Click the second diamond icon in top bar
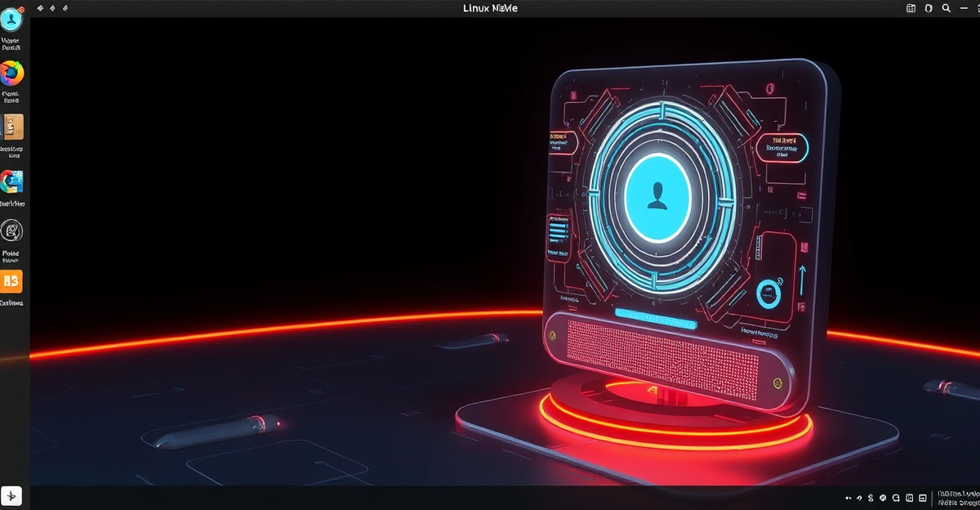 click(52, 8)
